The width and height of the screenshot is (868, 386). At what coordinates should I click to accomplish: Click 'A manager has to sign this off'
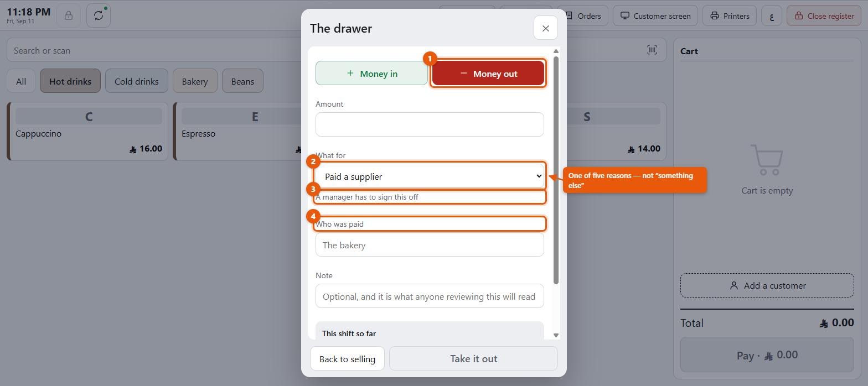tap(367, 197)
